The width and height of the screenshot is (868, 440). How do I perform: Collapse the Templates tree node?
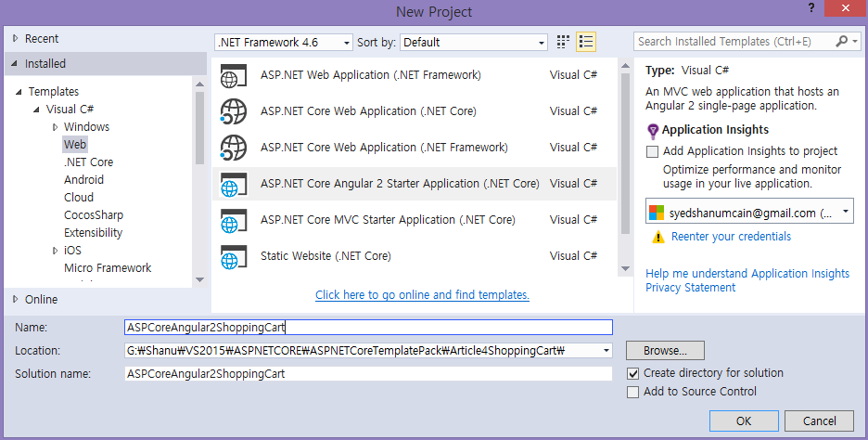point(19,92)
